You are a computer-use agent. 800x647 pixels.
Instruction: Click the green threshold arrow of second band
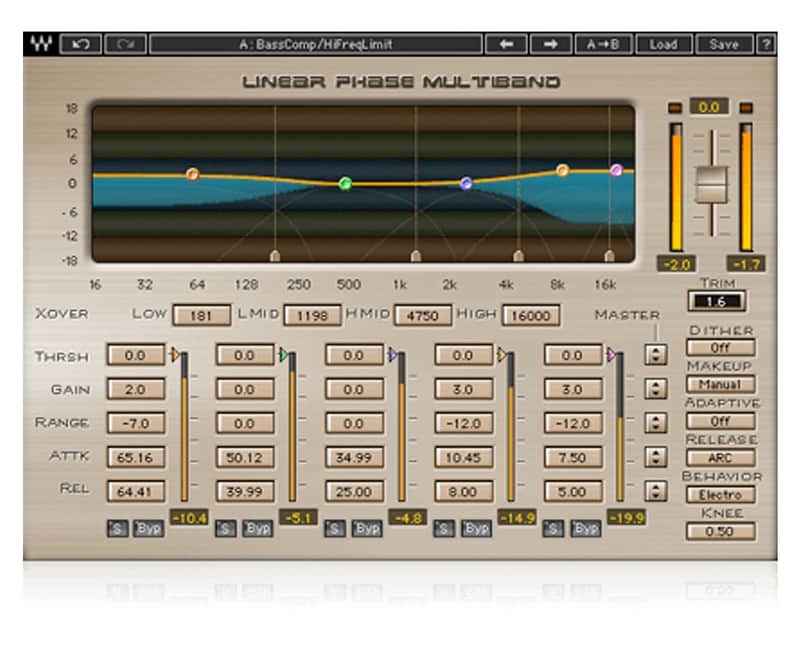coord(284,355)
